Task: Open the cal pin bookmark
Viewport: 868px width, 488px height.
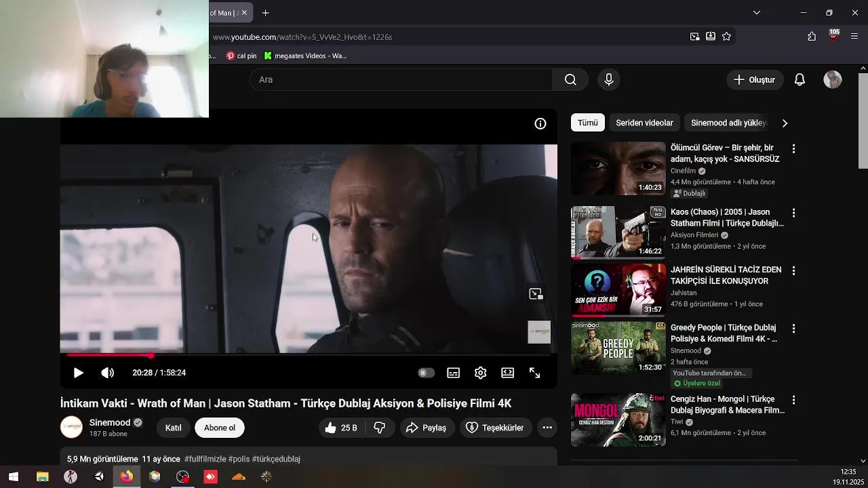Action: 241,56
